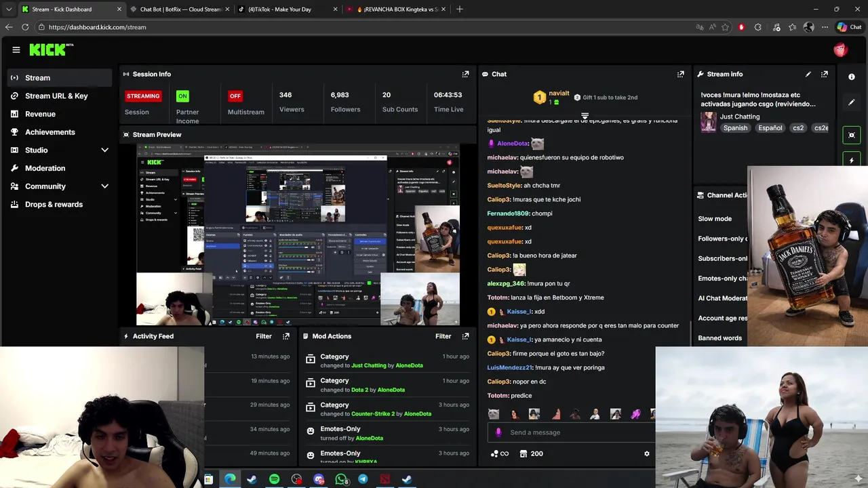Screen dimensions: 868x488
Task: Click username SueltoStyle in 'ah chcha tmr' message
Action: point(504,185)
